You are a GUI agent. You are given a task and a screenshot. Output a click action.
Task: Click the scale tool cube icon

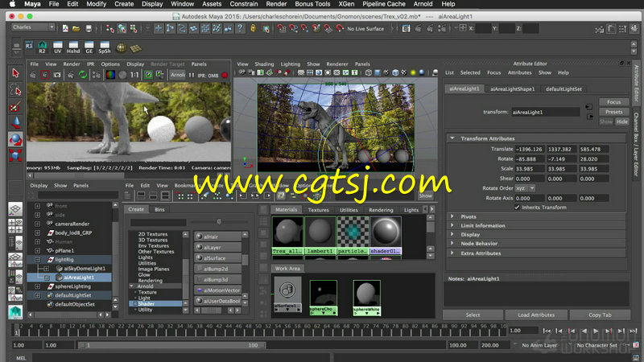coord(15,155)
